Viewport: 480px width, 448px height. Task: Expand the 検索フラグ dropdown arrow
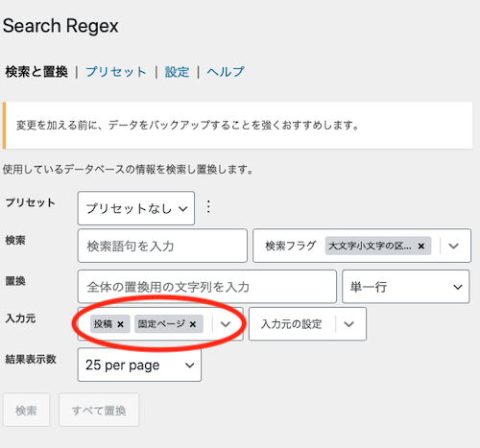454,246
